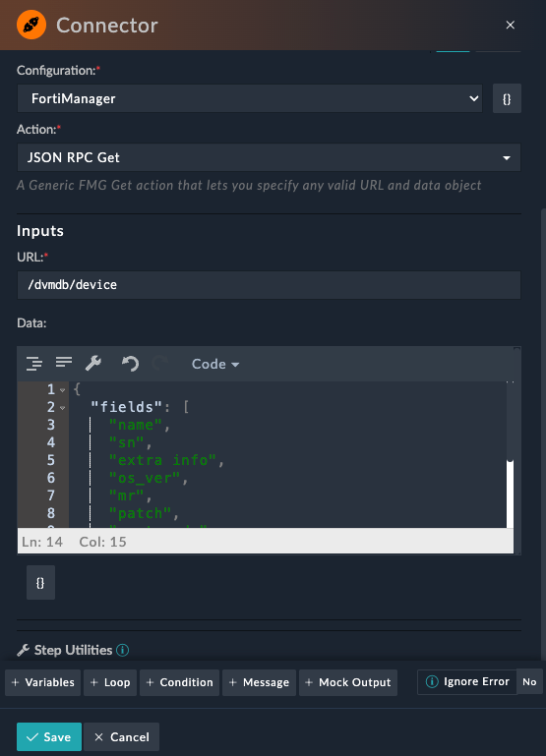Click the data editor vertical scrollbar
This screenshot has width=546, height=756.
point(510,494)
